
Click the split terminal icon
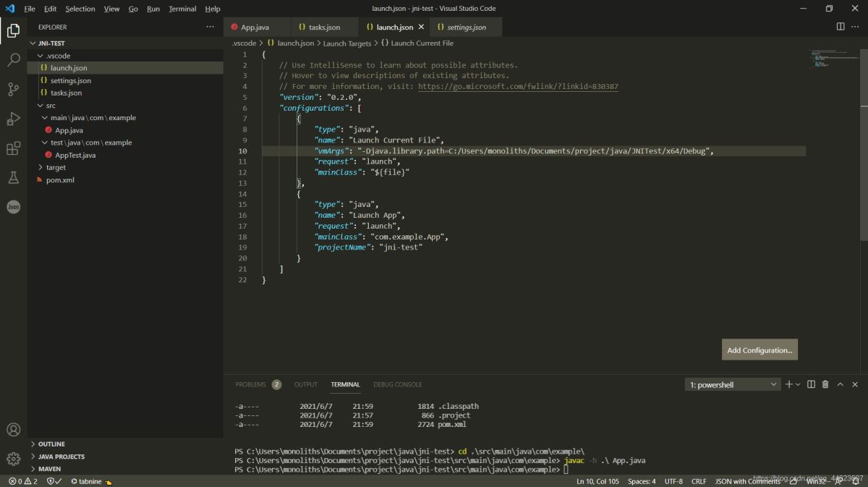tap(809, 384)
